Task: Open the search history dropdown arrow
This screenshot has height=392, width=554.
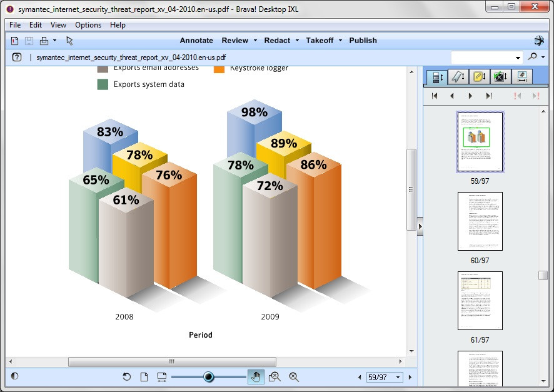Action: [518, 58]
